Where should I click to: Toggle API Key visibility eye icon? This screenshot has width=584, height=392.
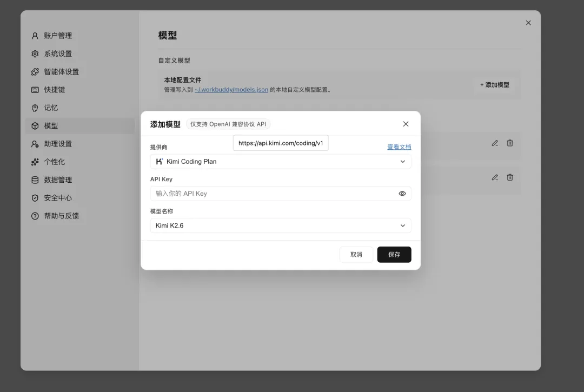coord(402,194)
